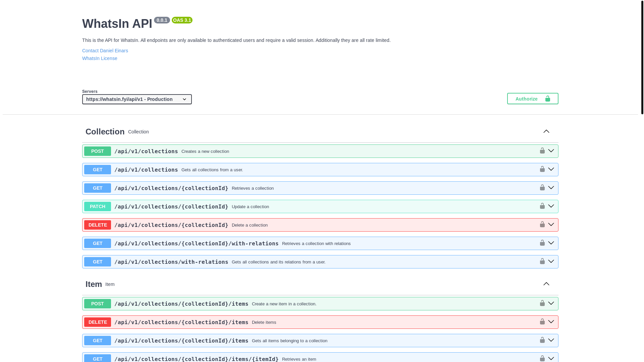Click GET badge for 'Gets all collections from a user'

pos(98,170)
